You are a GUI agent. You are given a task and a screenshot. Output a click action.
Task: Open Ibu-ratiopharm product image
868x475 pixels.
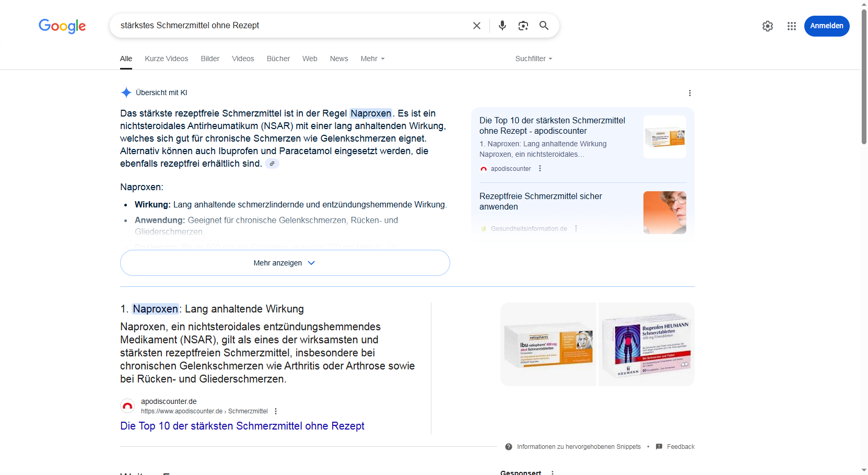[x=548, y=344]
